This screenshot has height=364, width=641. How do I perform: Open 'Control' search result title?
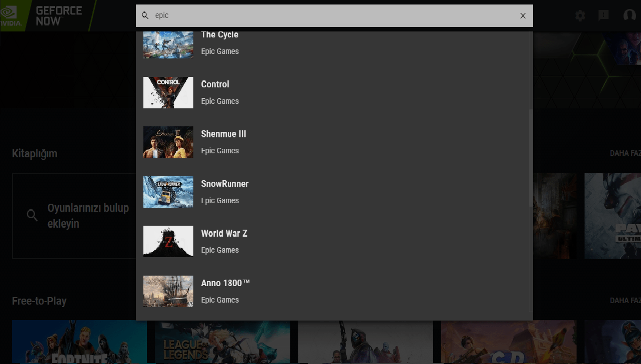[x=215, y=84]
